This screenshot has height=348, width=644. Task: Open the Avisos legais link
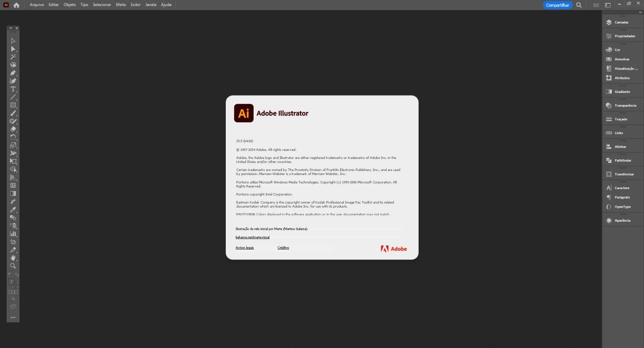[x=245, y=248]
